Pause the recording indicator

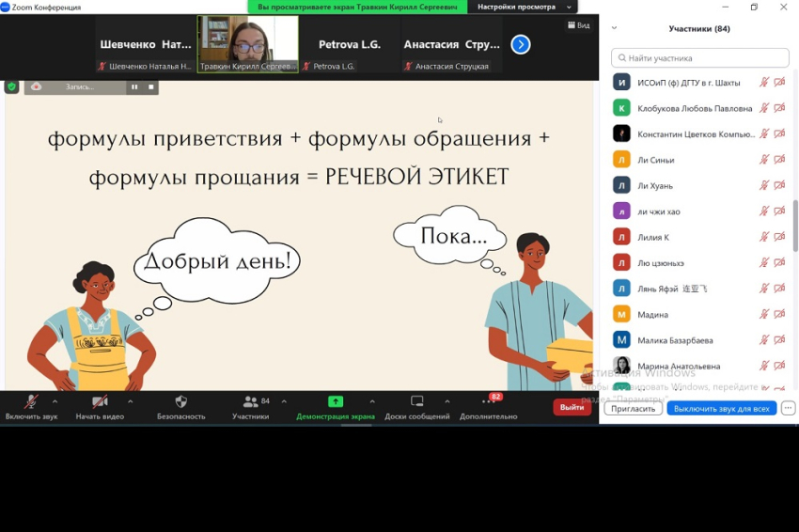(x=134, y=86)
